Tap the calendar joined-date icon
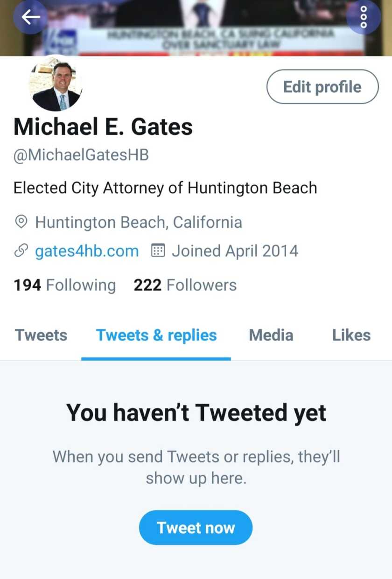The image size is (392, 579). tap(158, 251)
